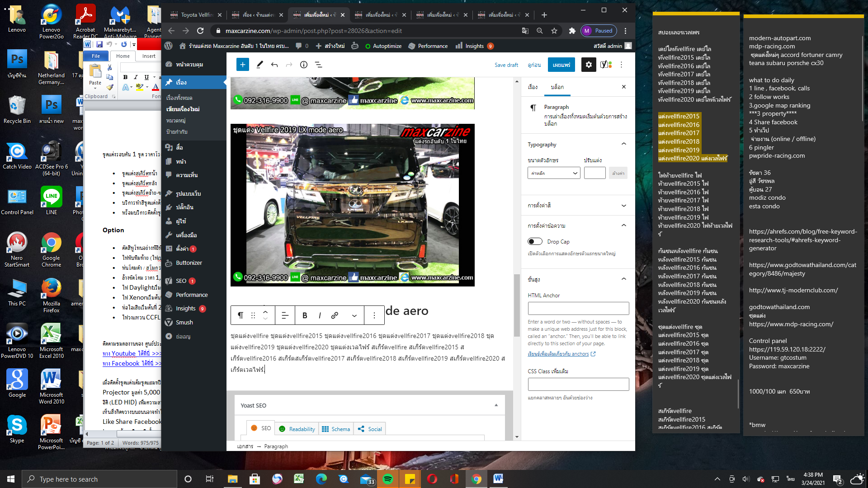Click the preview link beside Save draft

click(534, 65)
